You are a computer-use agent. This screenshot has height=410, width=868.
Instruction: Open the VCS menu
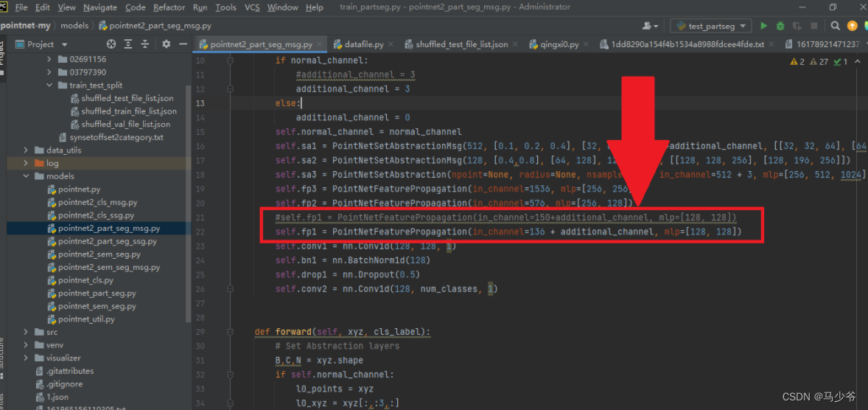(251, 8)
